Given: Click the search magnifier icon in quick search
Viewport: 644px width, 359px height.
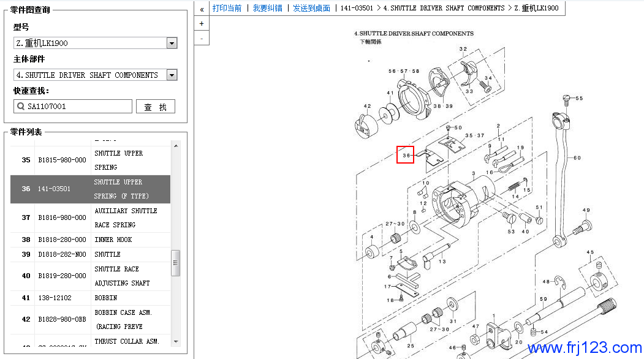Looking at the screenshot, I should point(21,107).
